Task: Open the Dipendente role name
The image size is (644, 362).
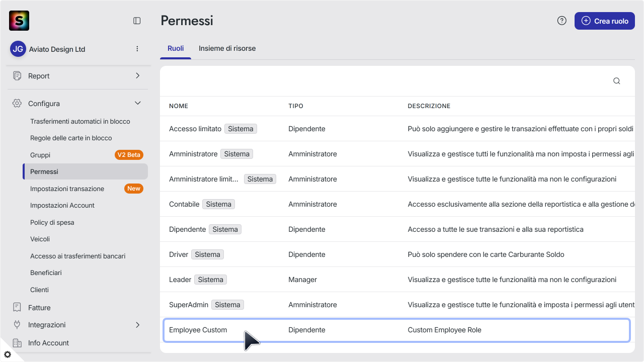Action: click(x=187, y=229)
